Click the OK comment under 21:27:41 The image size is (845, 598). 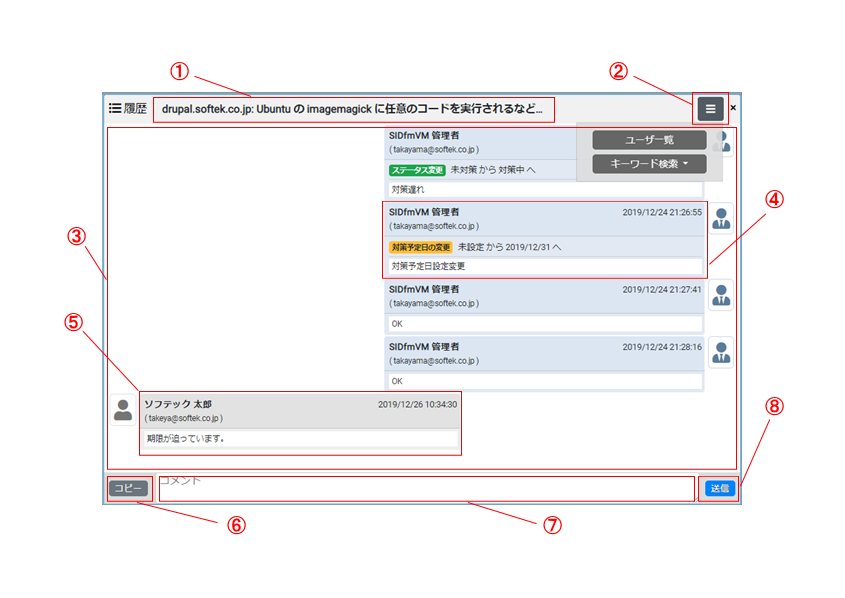click(397, 324)
